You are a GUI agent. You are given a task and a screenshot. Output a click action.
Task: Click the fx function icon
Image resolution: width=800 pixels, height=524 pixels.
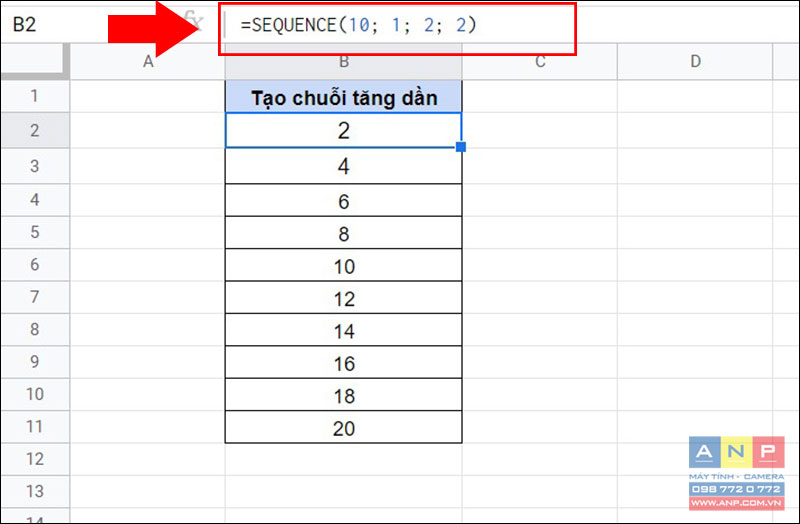pos(193,20)
